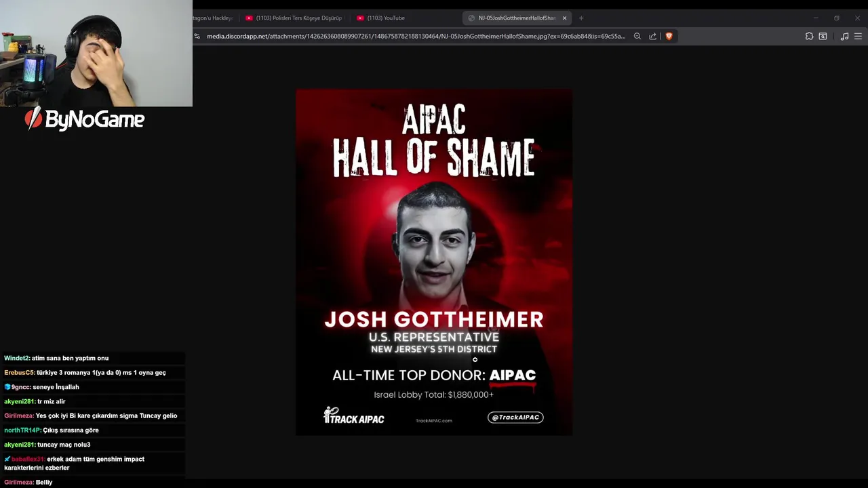Open the Brave Shields lion icon

click(x=669, y=37)
